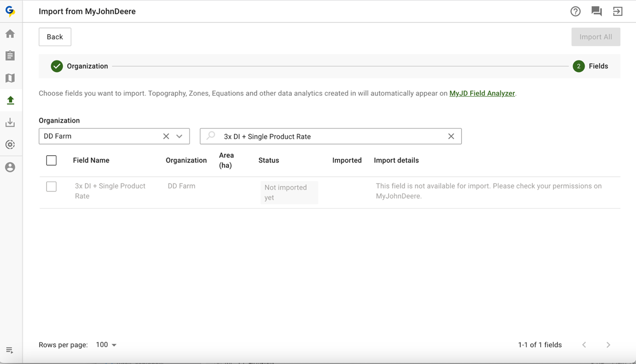Clear the DD Farm organization selection
Viewport: 636px width, 364px height.
(x=166, y=136)
